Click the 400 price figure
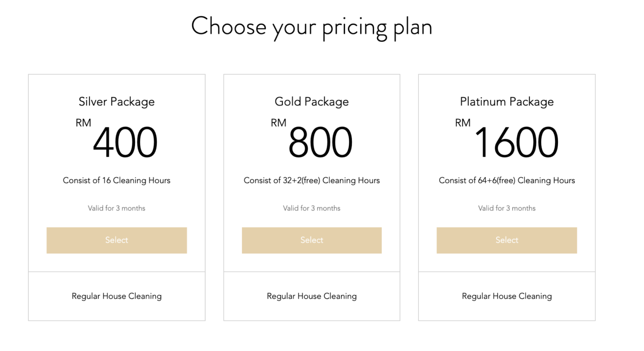 [x=125, y=143]
